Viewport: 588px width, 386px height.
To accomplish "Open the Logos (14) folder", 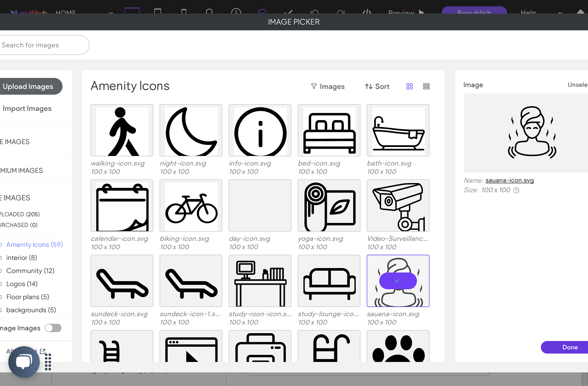I will tap(22, 284).
